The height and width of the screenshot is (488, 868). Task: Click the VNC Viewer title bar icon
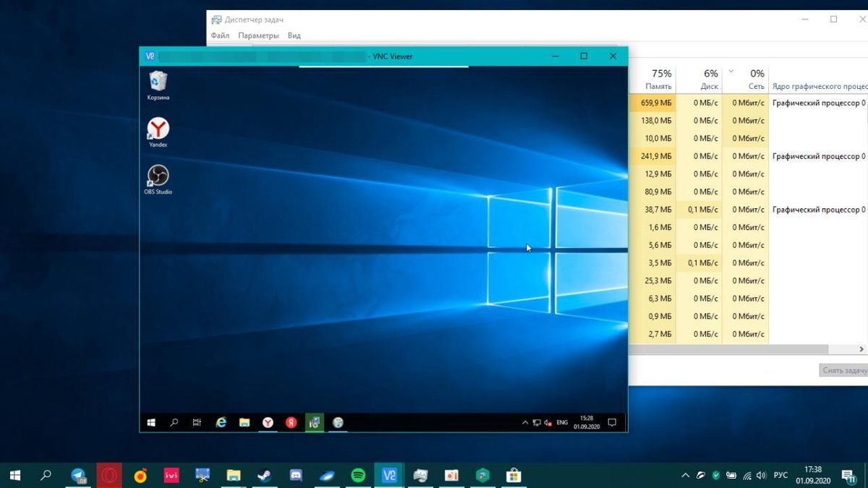click(x=150, y=56)
